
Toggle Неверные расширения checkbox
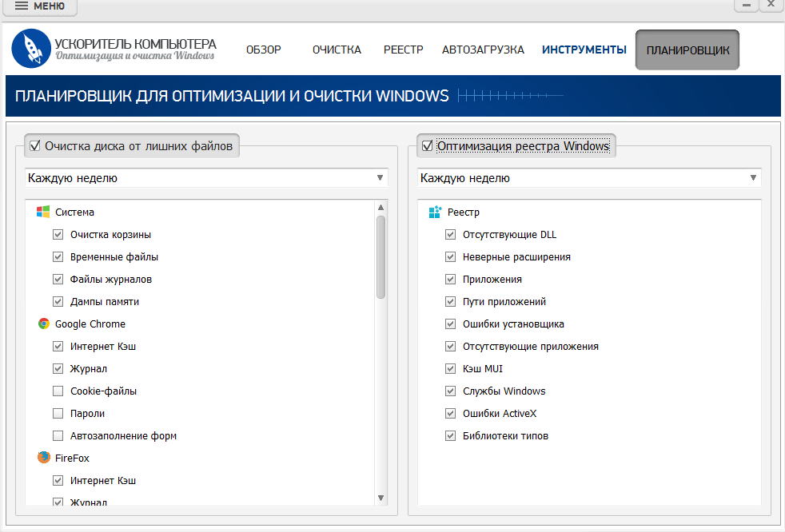451,256
